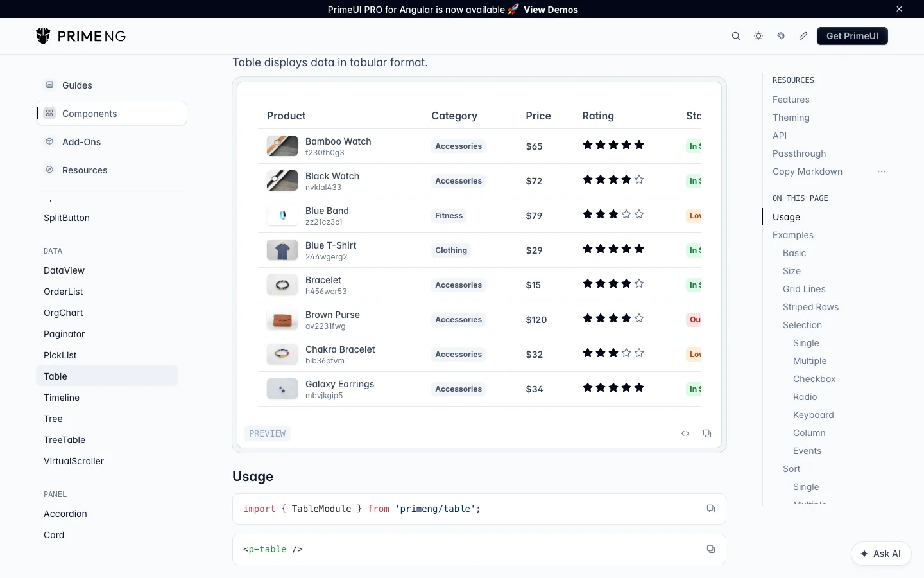Open the OrderList component page
924x578 pixels.
(64, 292)
